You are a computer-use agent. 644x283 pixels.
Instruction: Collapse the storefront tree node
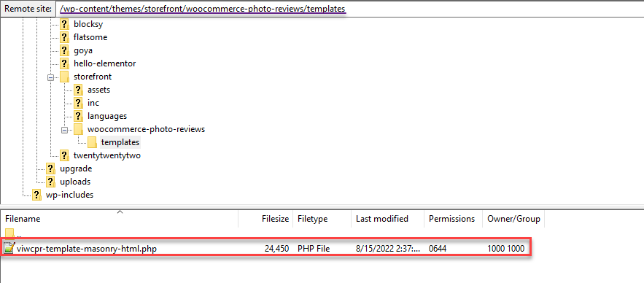click(x=50, y=77)
